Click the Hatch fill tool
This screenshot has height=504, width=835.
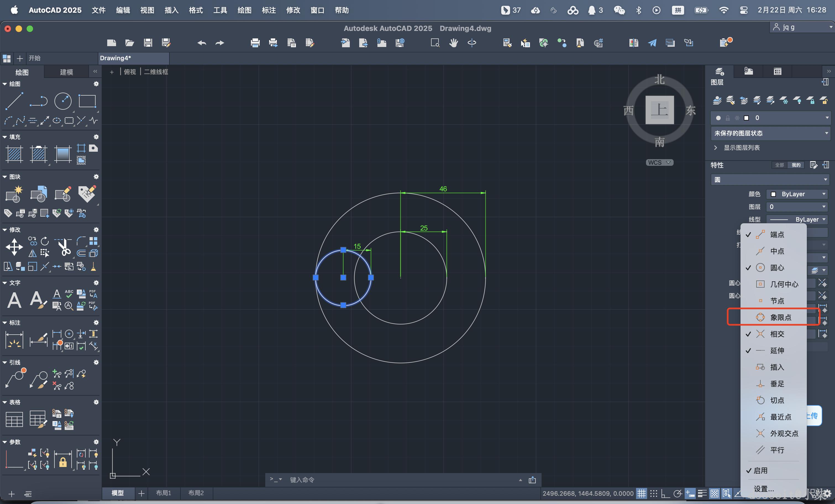pos(14,154)
